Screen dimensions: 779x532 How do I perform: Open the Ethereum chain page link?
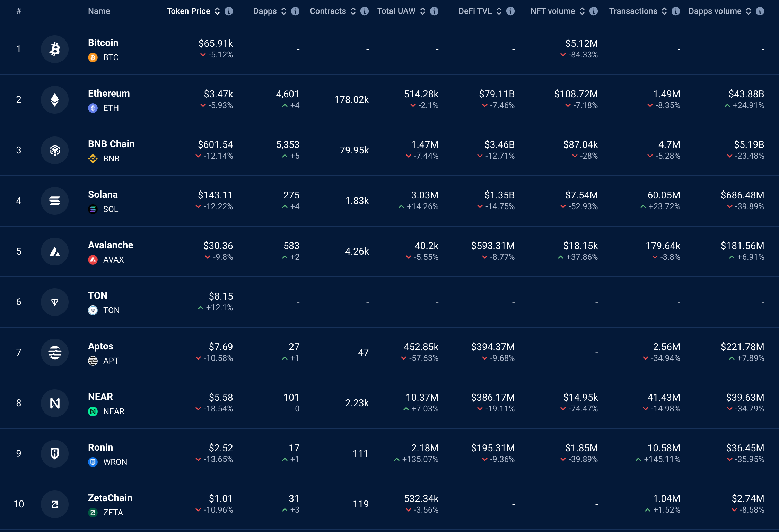[x=109, y=94]
